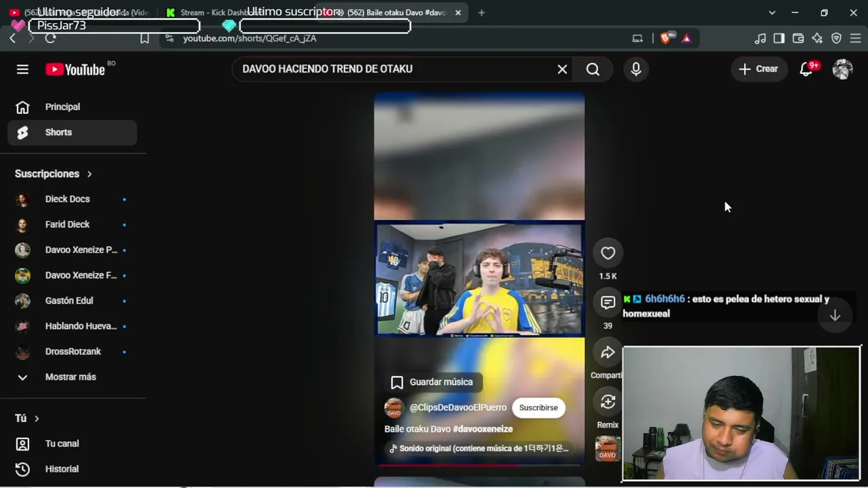Run the search with the magnifier button
Screen dimensions: 868x488
click(x=593, y=69)
